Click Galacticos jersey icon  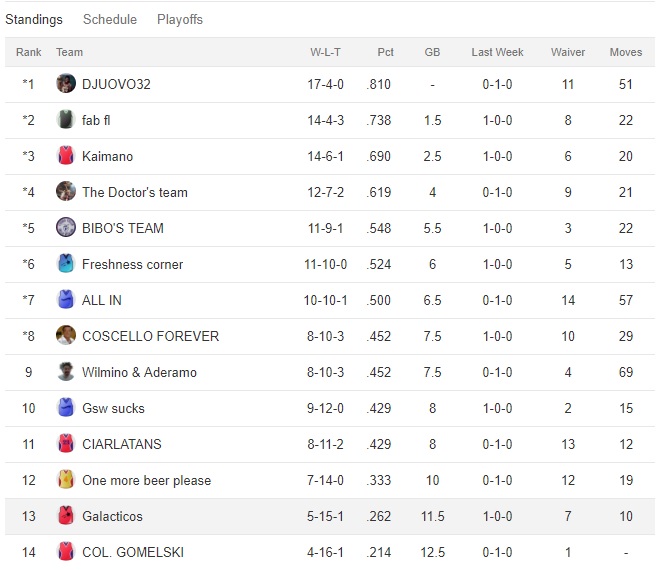tap(66, 516)
